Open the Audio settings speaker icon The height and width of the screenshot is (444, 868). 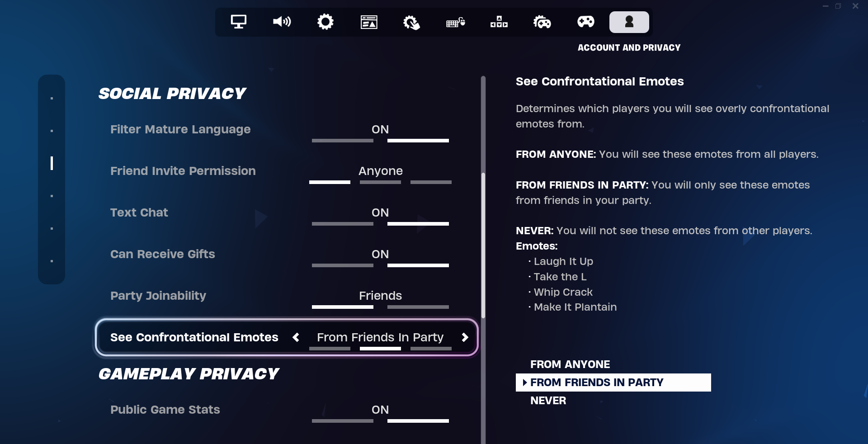pos(282,22)
